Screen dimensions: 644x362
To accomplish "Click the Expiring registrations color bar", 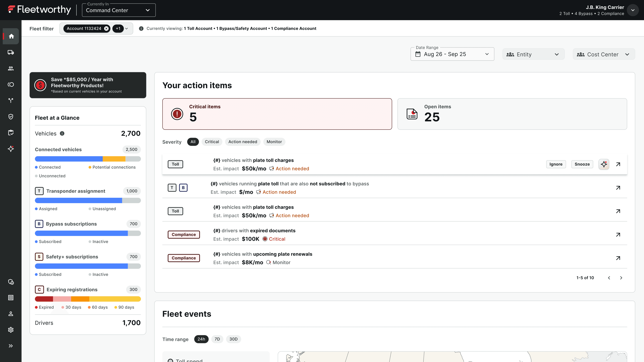I will pyautogui.click(x=88, y=299).
